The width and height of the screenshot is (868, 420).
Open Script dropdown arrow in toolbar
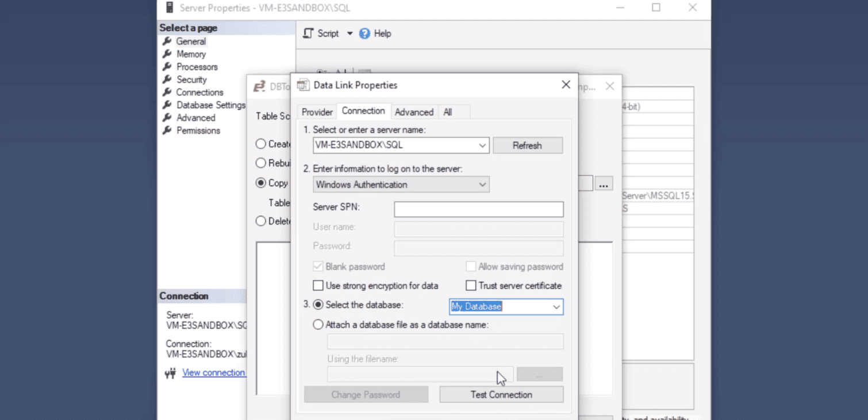point(349,34)
